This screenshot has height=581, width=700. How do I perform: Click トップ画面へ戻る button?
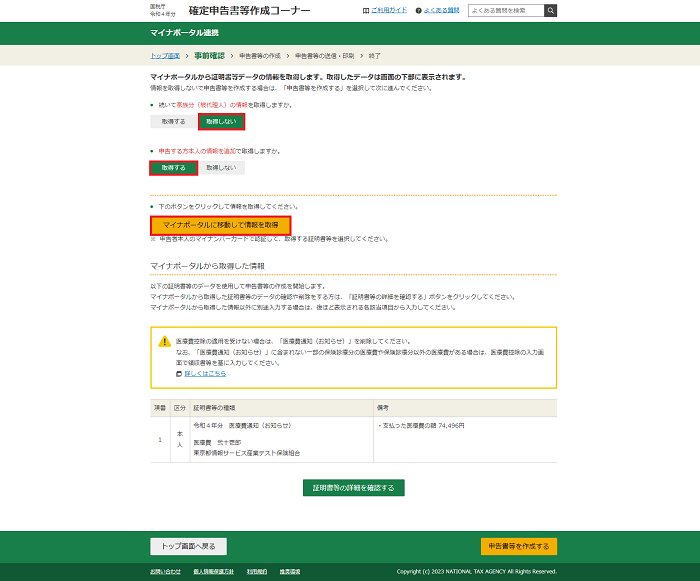(188, 546)
